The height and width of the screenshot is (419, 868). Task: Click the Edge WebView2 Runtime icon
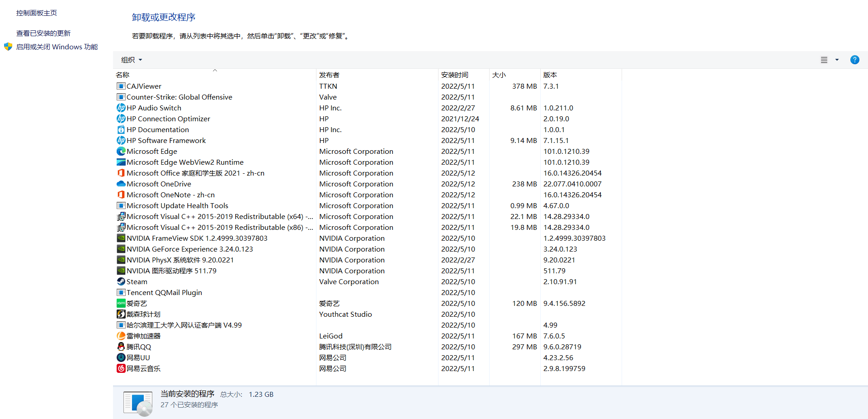pyautogui.click(x=121, y=162)
